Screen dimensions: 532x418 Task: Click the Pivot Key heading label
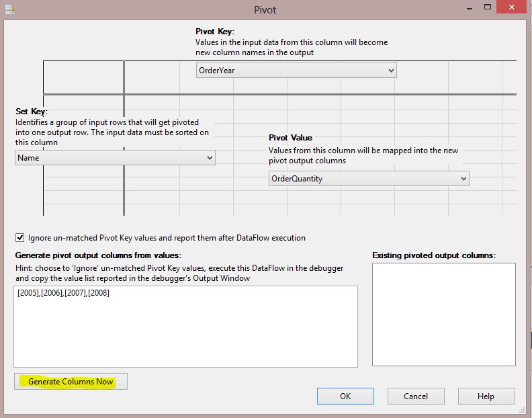[215, 32]
